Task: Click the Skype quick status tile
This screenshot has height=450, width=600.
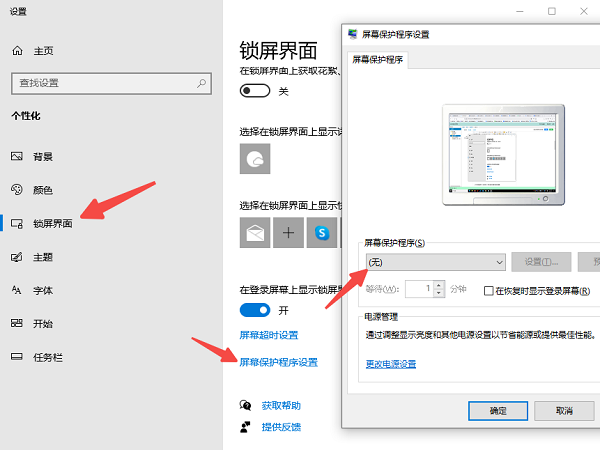Action: pyautogui.click(x=322, y=233)
